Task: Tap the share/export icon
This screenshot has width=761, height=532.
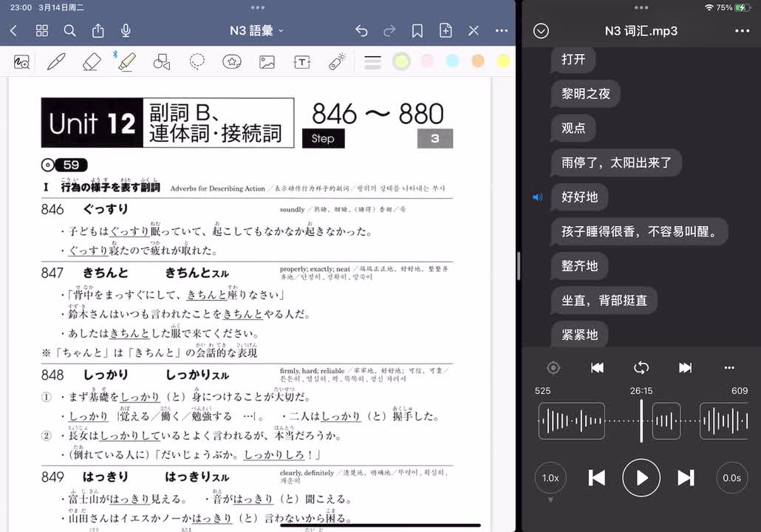Action: (98, 30)
